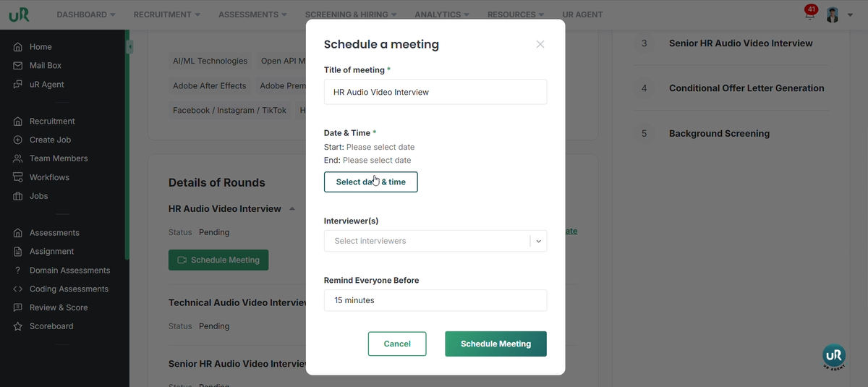Collapse HR Audio Video Interview round
The image size is (868, 387).
point(292,209)
